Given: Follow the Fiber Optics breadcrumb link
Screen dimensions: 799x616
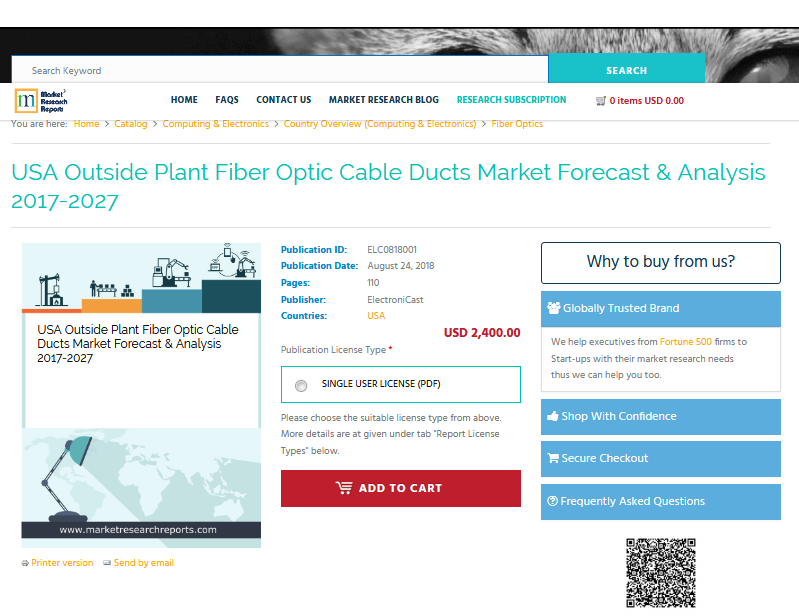Looking at the screenshot, I should [x=517, y=124].
